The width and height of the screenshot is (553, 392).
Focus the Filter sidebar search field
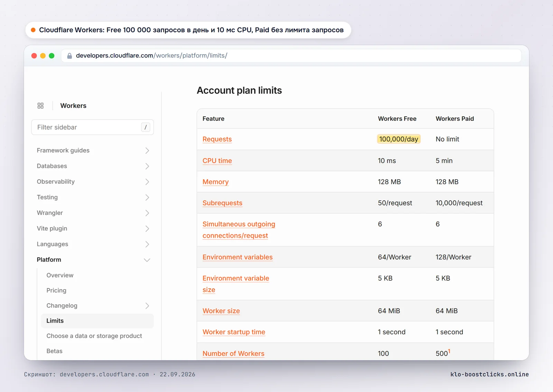[x=93, y=127]
